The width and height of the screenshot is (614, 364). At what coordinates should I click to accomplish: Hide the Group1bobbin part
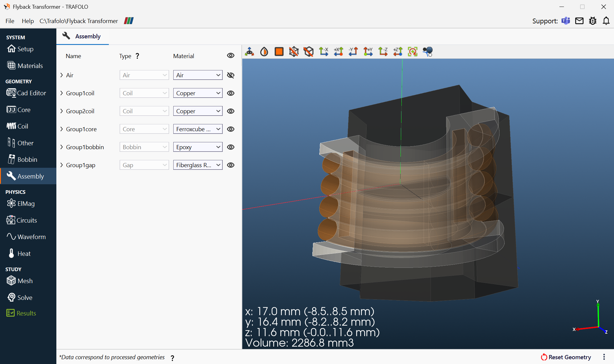click(231, 147)
